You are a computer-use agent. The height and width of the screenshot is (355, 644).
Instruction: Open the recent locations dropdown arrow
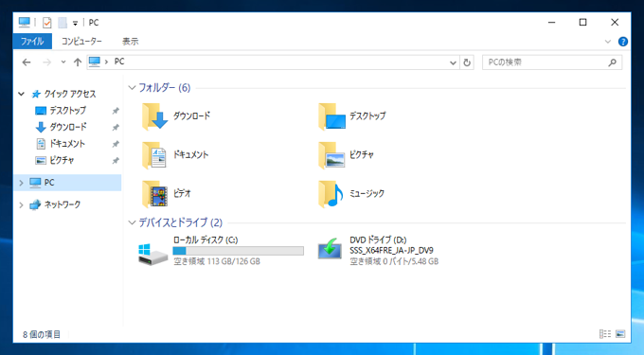[63, 62]
